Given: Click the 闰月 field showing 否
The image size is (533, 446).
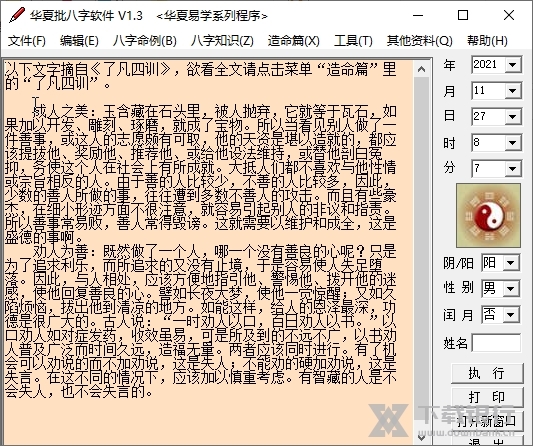Looking at the screenshot, I should (x=492, y=314).
